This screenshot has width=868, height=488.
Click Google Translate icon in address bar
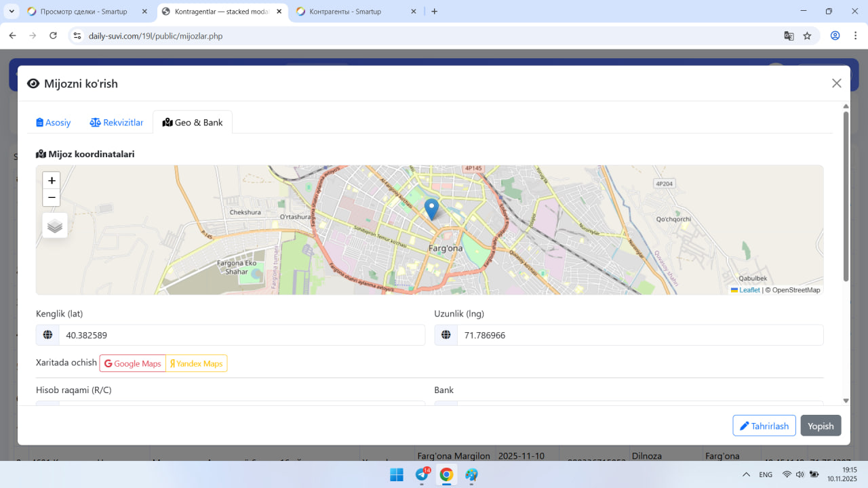click(x=789, y=36)
